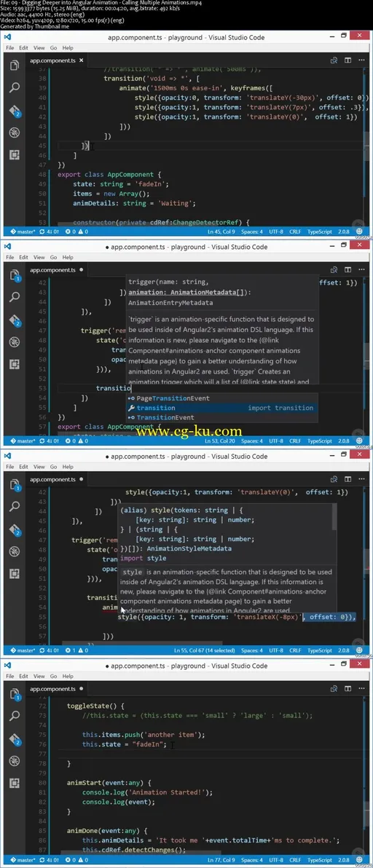
Task: Choose PageTransitionEvent from the suggestion list
Action: 222,398
